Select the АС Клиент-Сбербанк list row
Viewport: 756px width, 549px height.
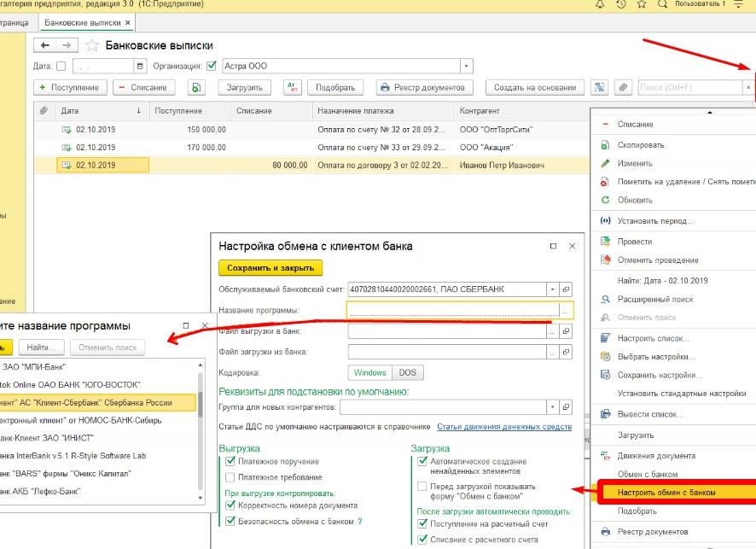point(98,402)
